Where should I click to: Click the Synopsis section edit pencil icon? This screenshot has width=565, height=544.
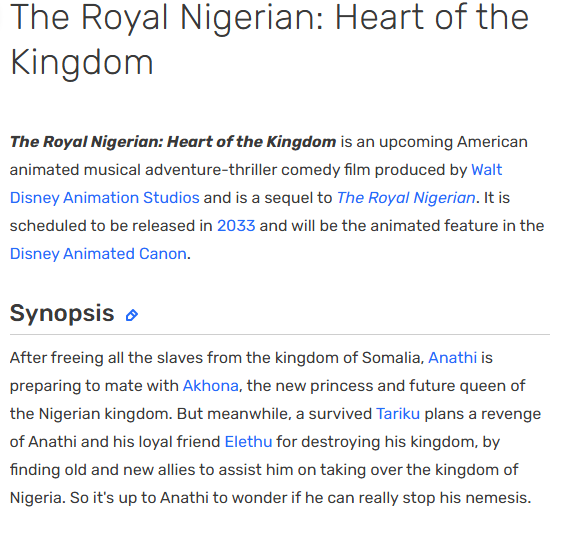tap(132, 315)
